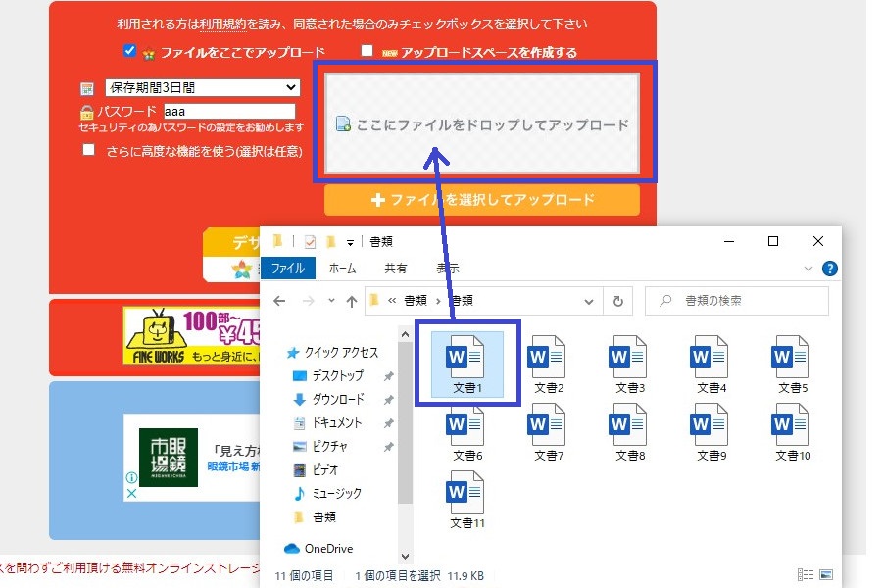Image resolution: width=882 pixels, height=588 pixels.
Task: Switch to large icons view in status bar
Action: [825, 575]
